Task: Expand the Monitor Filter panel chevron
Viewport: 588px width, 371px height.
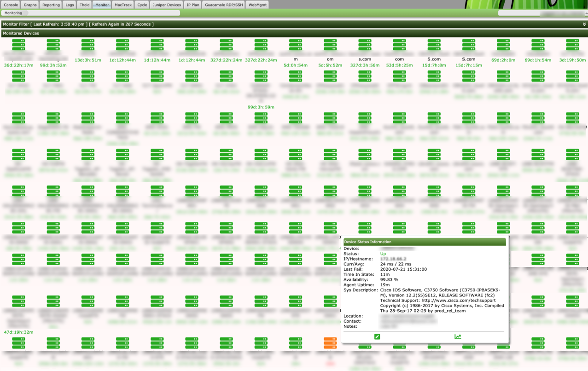Action: [x=584, y=24]
